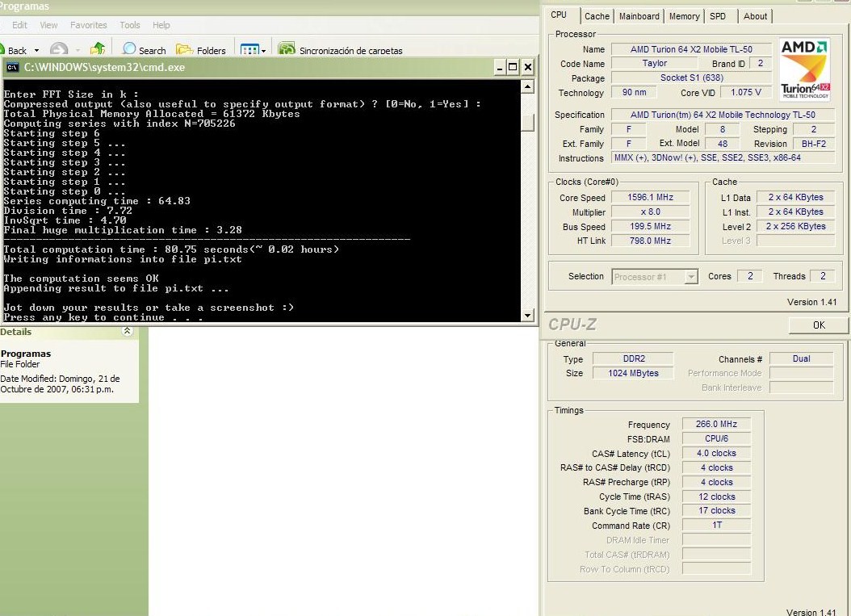The width and height of the screenshot is (851, 616).
Task: Click the Package value Socket S1 (638)
Action: coord(691,78)
